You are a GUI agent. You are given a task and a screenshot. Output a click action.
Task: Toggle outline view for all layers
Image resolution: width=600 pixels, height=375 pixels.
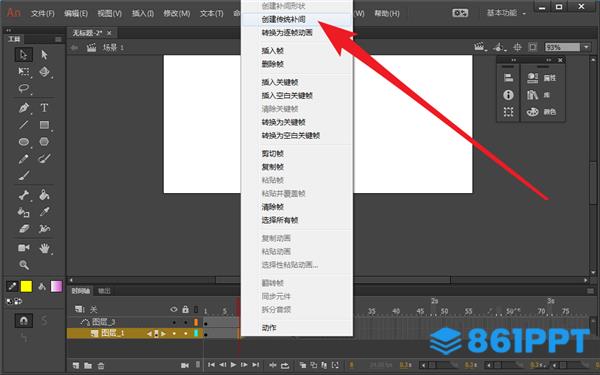coord(196,309)
